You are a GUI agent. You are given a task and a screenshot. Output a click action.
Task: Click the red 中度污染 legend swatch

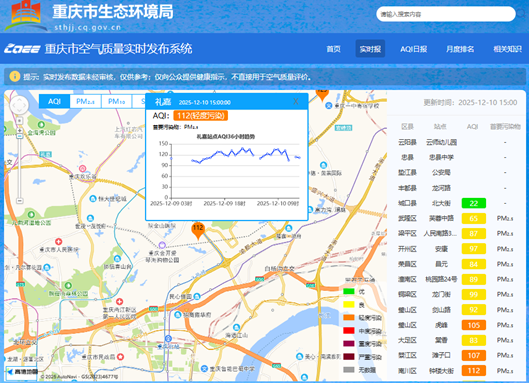click(349, 331)
